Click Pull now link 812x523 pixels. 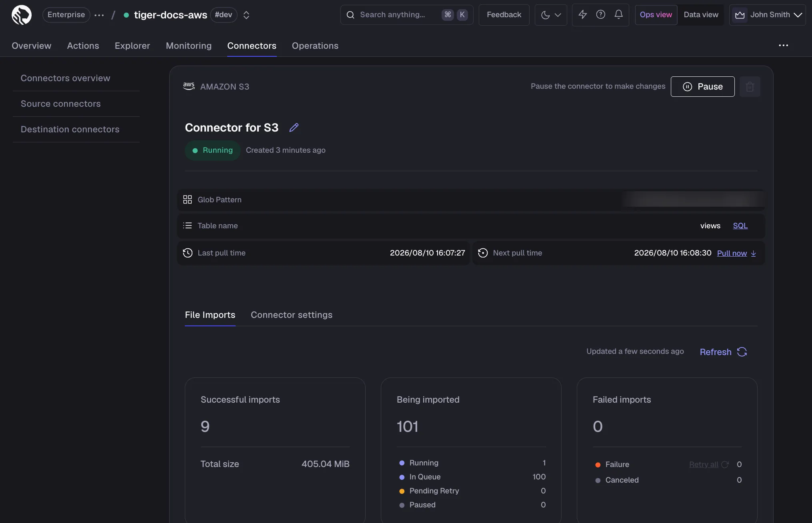(x=736, y=253)
